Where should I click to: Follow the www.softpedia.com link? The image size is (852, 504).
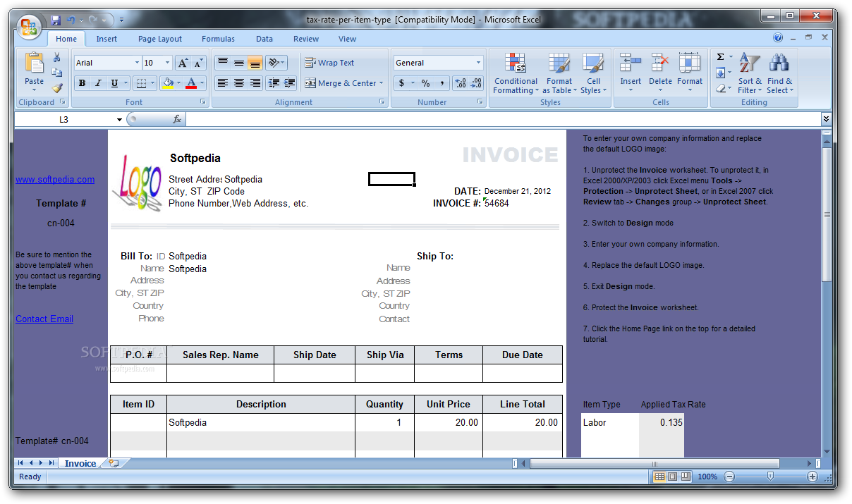click(55, 179)
